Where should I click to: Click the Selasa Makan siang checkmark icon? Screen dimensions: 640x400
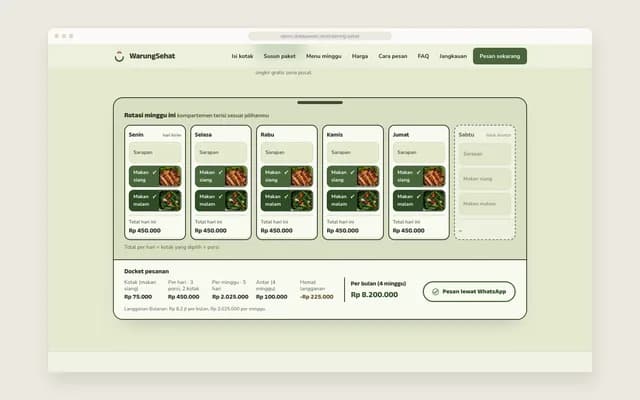point(220,172)
